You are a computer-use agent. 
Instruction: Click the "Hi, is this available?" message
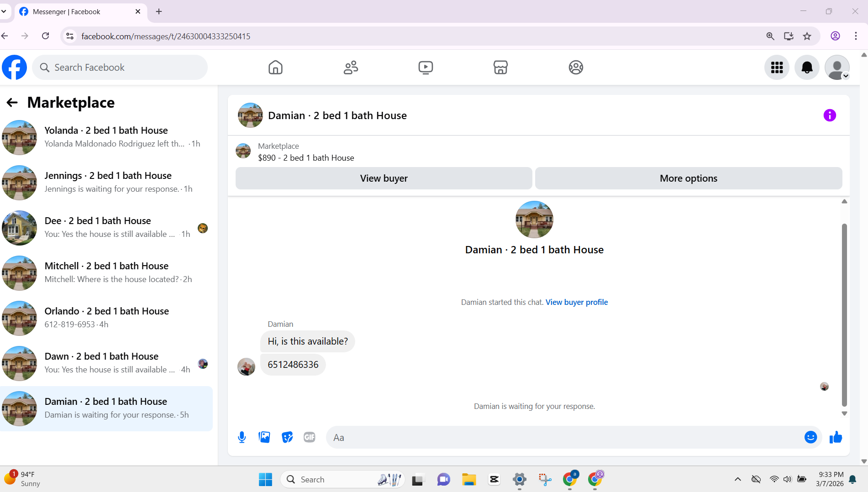click(308, 341)
